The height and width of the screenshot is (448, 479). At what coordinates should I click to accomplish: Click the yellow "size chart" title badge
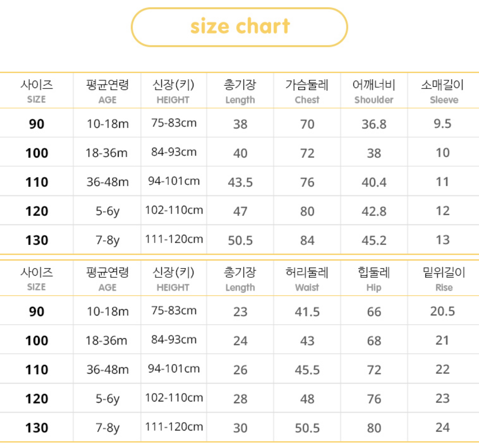(x=239, y=27)
